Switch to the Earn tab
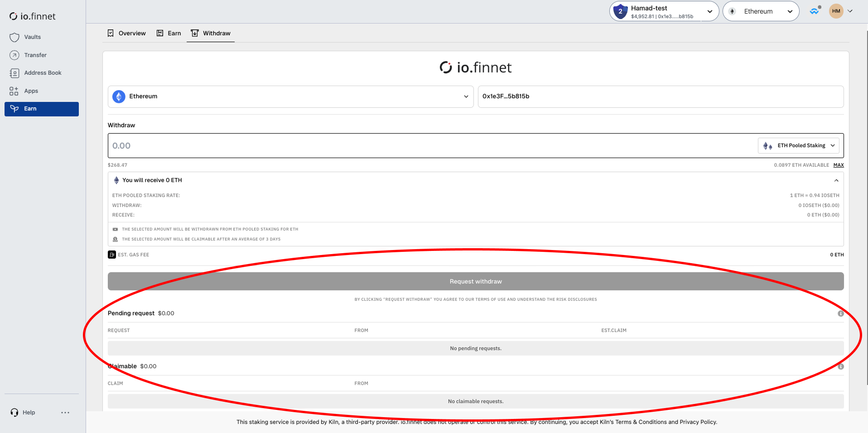The width and height of the screenshot is (868, 433). point(169,33)
